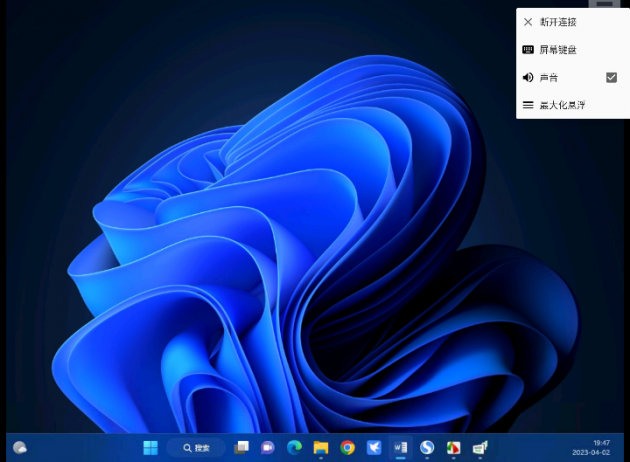Click the three-line icon in the menu
This screenshot has height=462, width=630.
(x=528, y=105)
